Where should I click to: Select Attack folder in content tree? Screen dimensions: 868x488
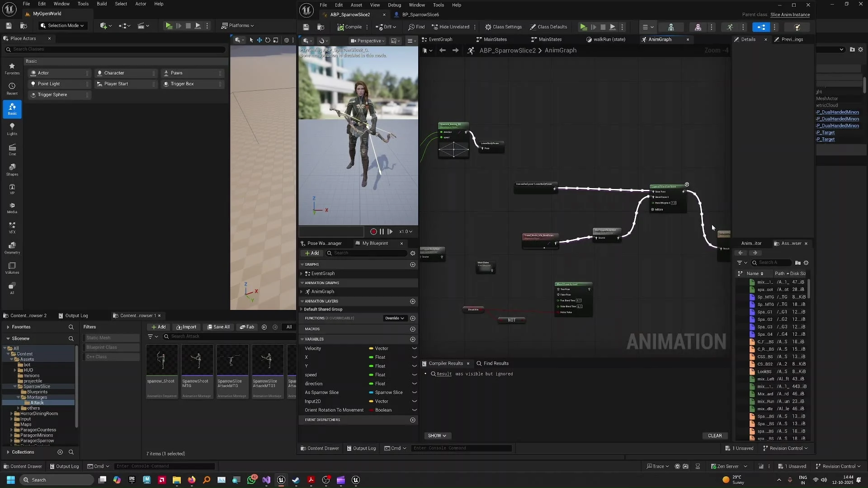coord(37,403)
